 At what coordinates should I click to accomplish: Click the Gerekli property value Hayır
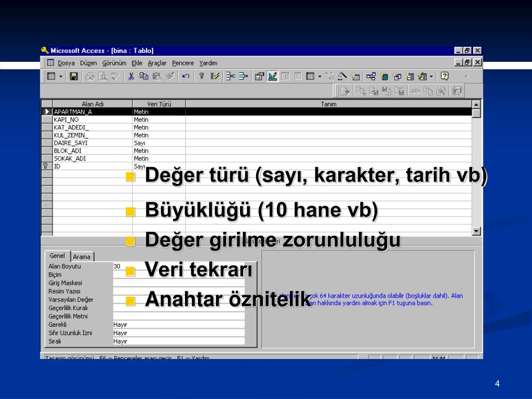179,325
